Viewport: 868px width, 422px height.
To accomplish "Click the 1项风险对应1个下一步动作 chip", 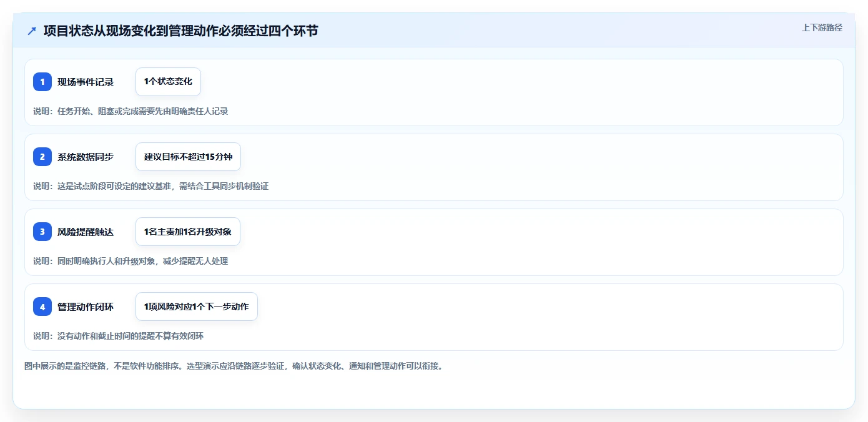I will point(197,307).
